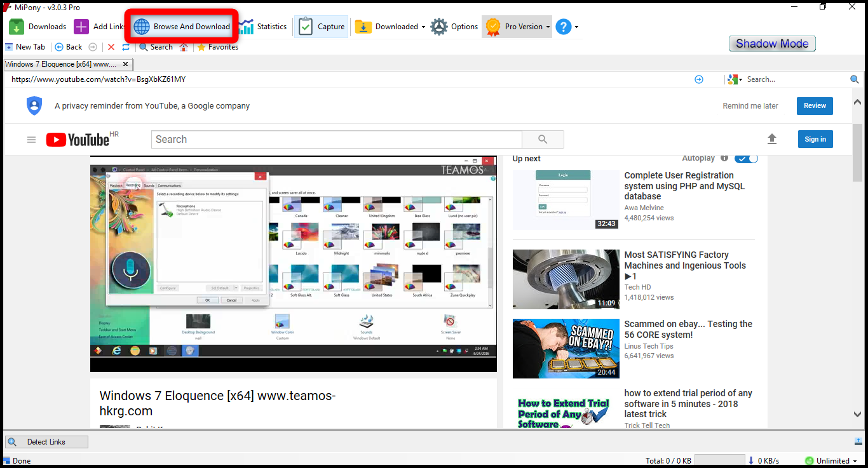This screenshot has width=868, height=468.
Task: Click the grey forward navigation arrow
Action: [93, 47]
